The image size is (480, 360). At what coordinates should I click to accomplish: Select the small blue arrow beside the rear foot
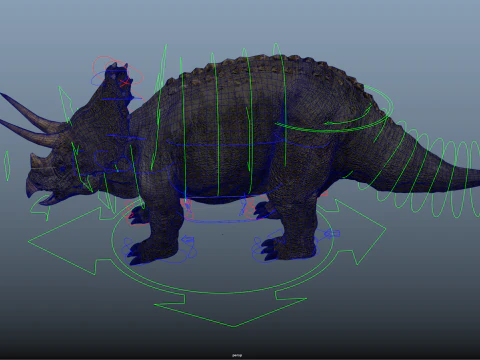coord(332,234)
